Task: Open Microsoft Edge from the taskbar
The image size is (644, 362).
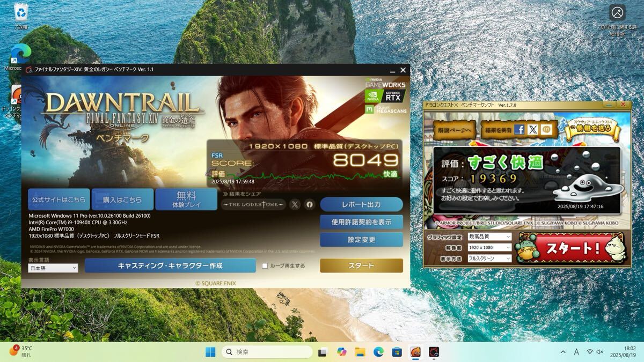Action: [x=378, y=352]
